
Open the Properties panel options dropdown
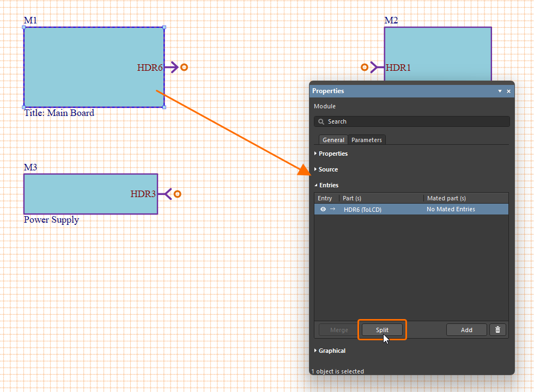point(500,91)
